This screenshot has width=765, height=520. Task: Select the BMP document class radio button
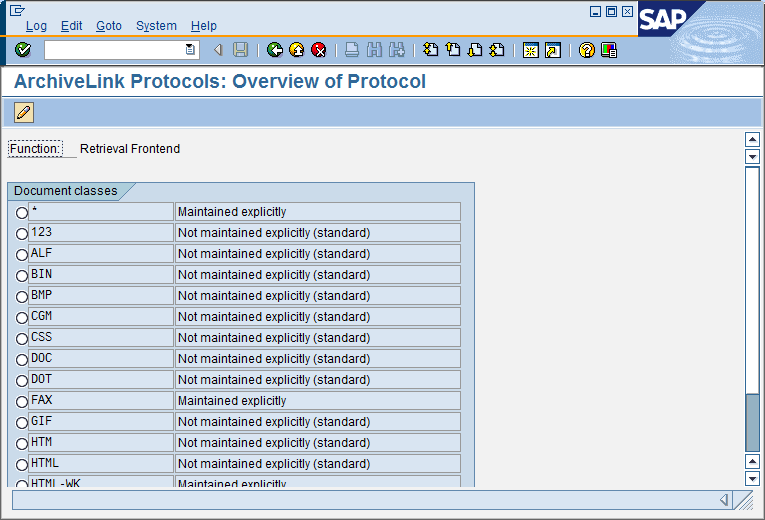pyautogui.click(x=22, y=297)
